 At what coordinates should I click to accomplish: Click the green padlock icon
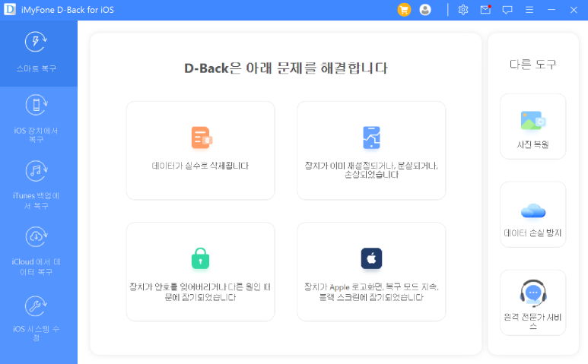200,258
